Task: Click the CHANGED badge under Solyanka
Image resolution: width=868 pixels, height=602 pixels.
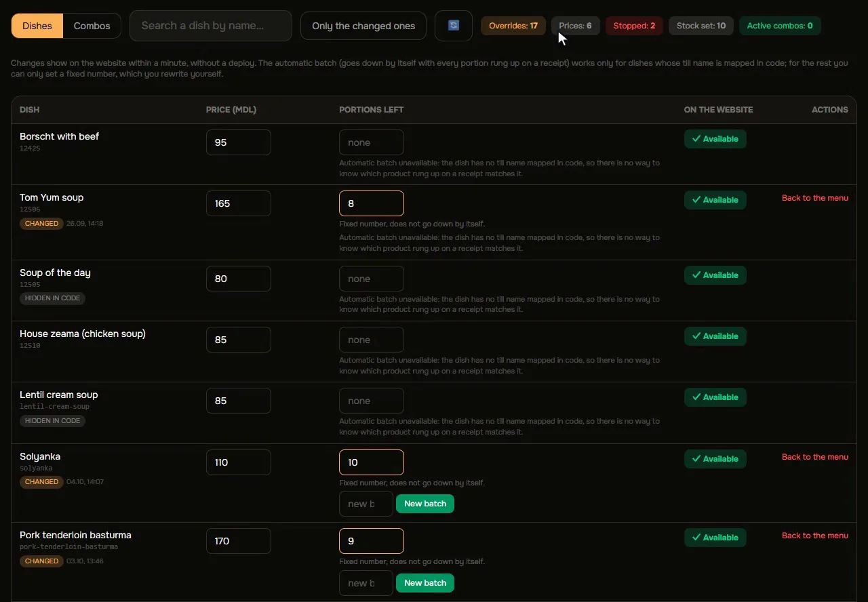Action: (x=41, y=482)
